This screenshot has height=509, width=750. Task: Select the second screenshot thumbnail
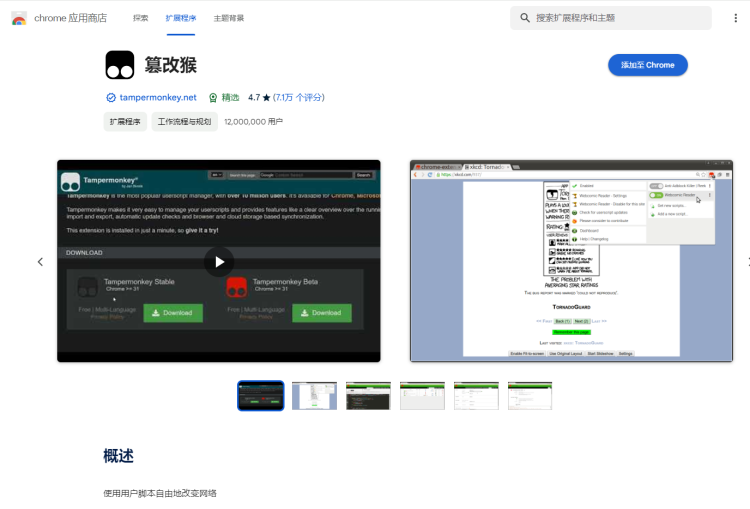(x=314, y=396)
